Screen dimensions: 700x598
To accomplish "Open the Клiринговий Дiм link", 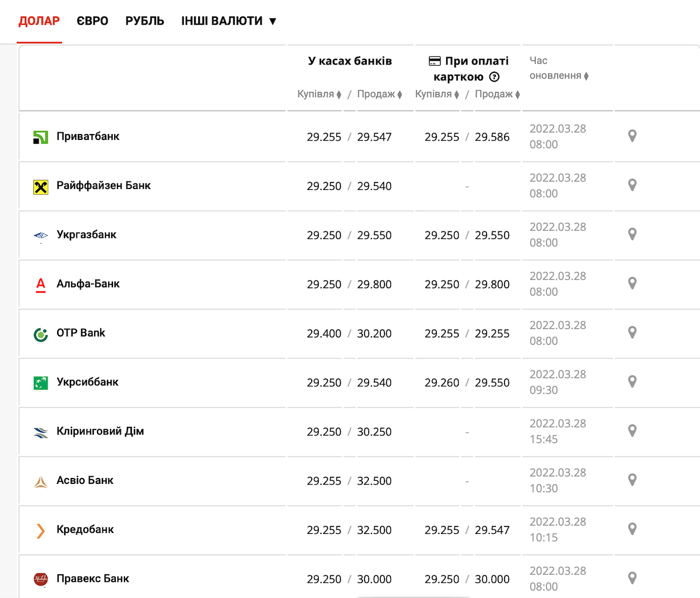I will tap(100, 431).
